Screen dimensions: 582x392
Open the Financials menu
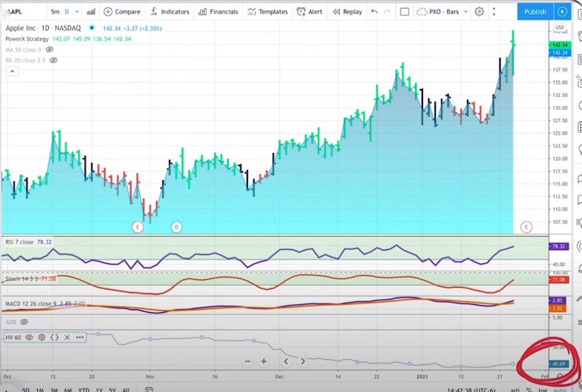pyautogui.click(x=218, y=12)
